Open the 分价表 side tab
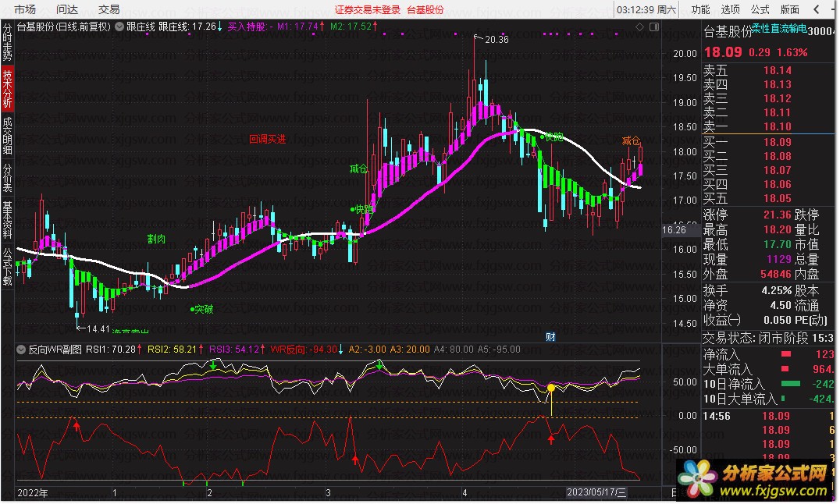 (x=8, y=178)
